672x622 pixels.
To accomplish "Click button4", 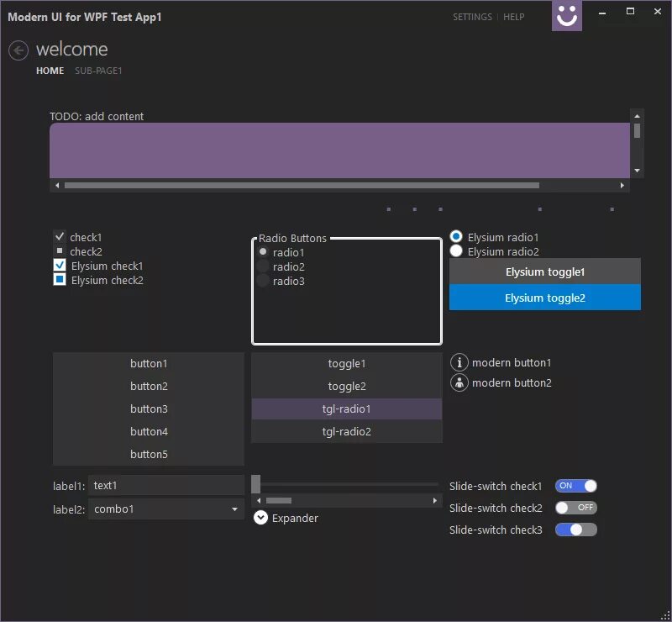I will coord(149,431).
